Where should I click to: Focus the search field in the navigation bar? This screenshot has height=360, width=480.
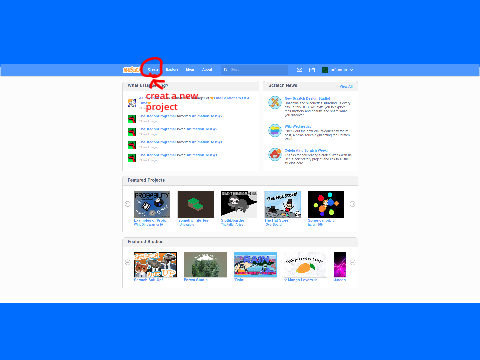pyautogui.click(x=254, y=70)
